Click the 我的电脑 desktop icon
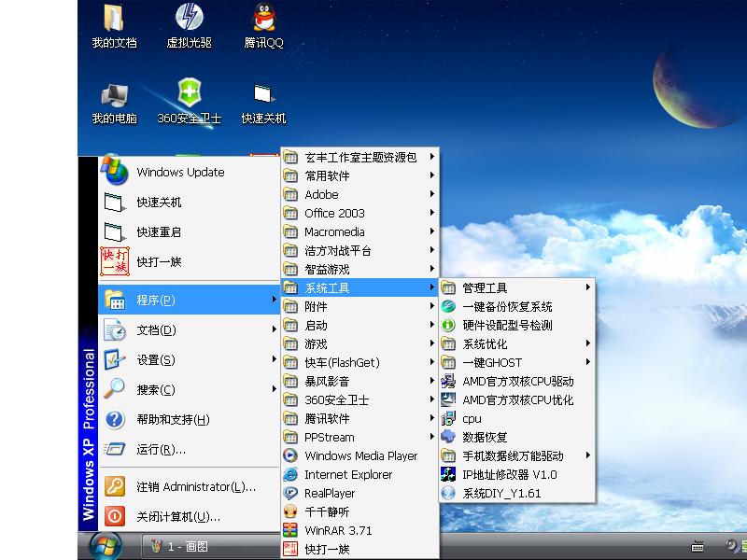The height and width of the screenshot is (560, 747). [114, 95]
